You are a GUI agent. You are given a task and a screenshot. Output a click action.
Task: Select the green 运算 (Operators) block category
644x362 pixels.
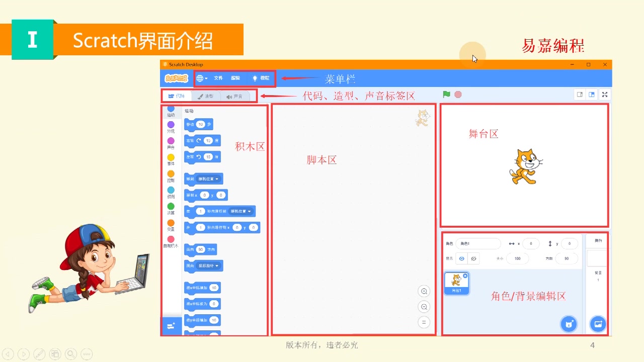[171, 209]
